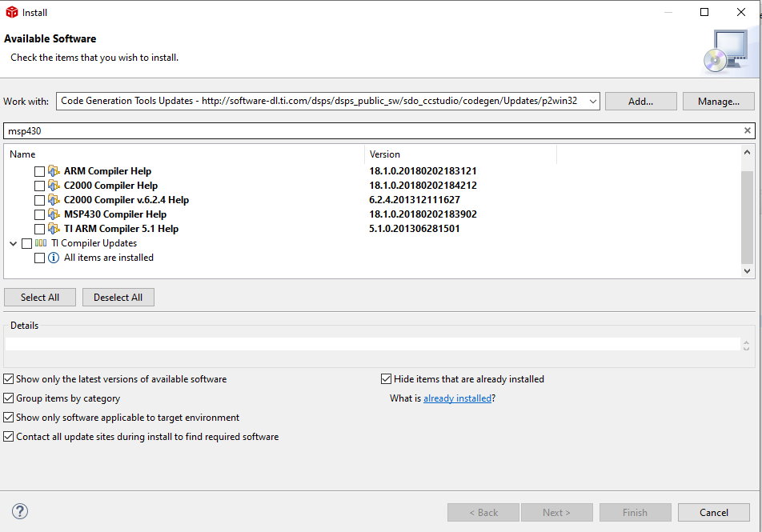Click version 18.1.0.20180202183121 cell

point(423,171)
